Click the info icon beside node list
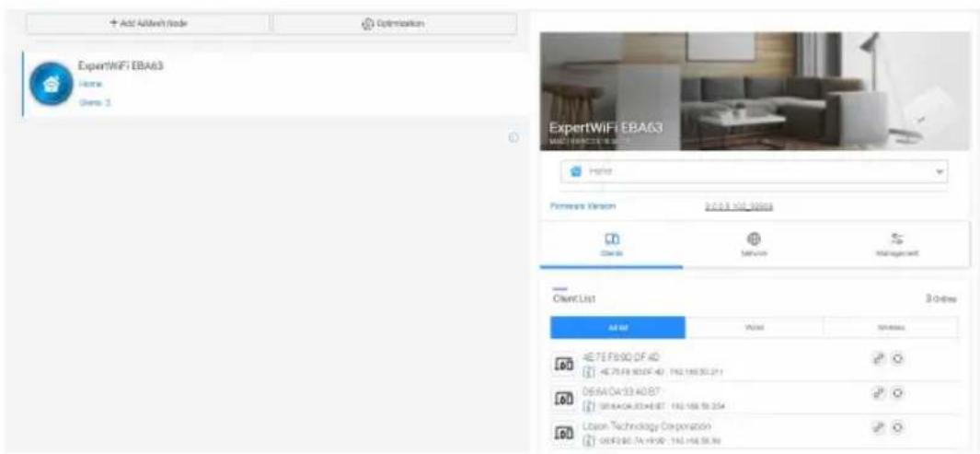The width and height of the screenshot is (980, 454). (513, 138)
